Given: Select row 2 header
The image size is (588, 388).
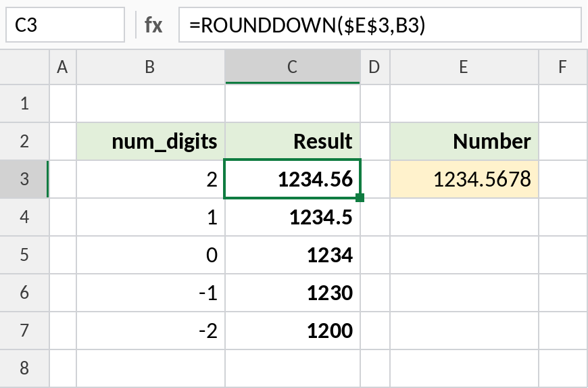Looking at the screenshot, I should click(24, 141).
